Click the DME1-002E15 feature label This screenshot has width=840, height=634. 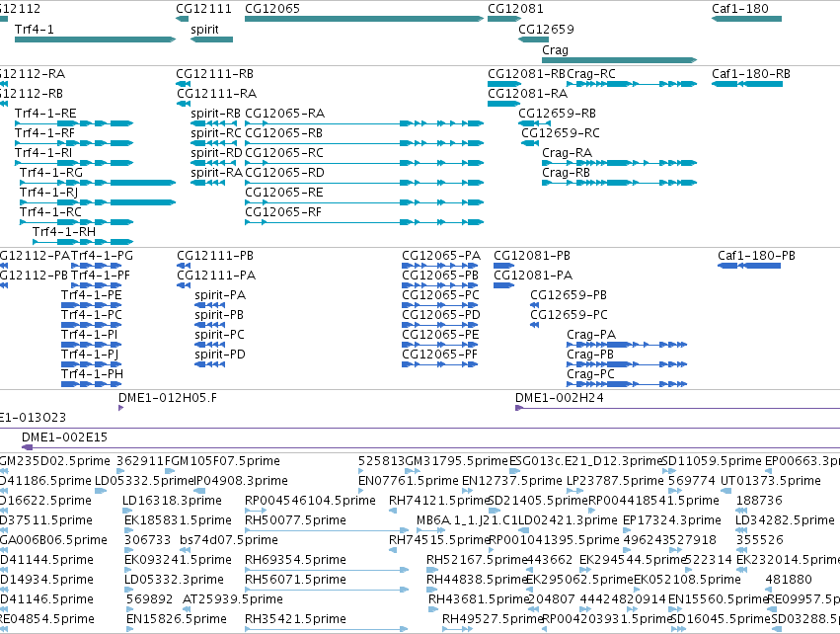click(65, 437)
